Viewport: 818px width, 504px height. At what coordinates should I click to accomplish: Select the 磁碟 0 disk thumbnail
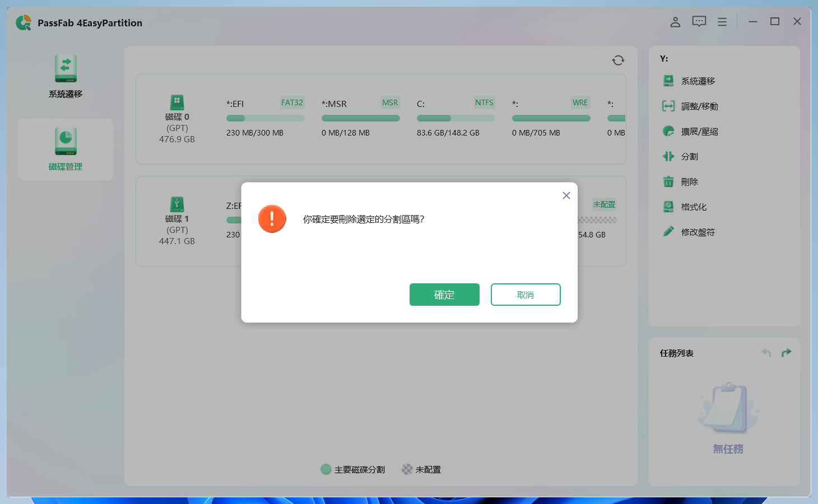coord(177,104)
